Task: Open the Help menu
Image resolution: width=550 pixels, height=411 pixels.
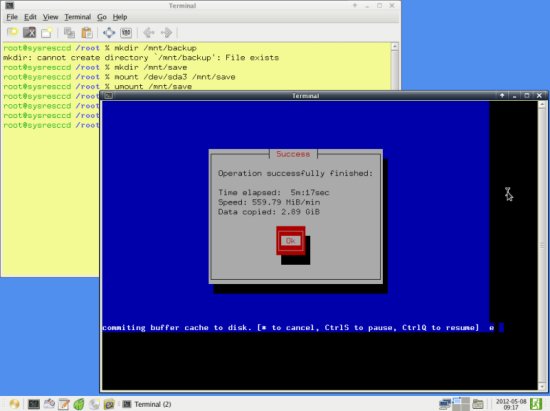Action: pyautogui.click(x=120, y=17)
